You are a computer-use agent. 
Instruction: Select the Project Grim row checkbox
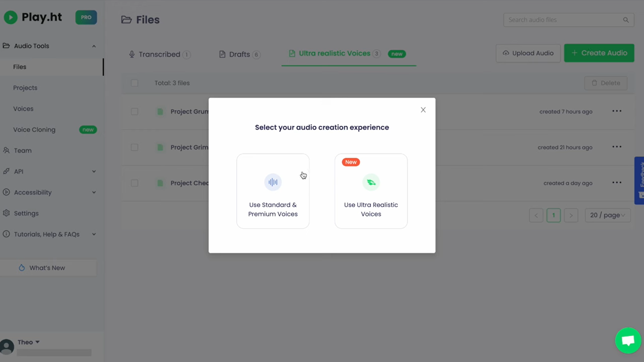[134, 147]
